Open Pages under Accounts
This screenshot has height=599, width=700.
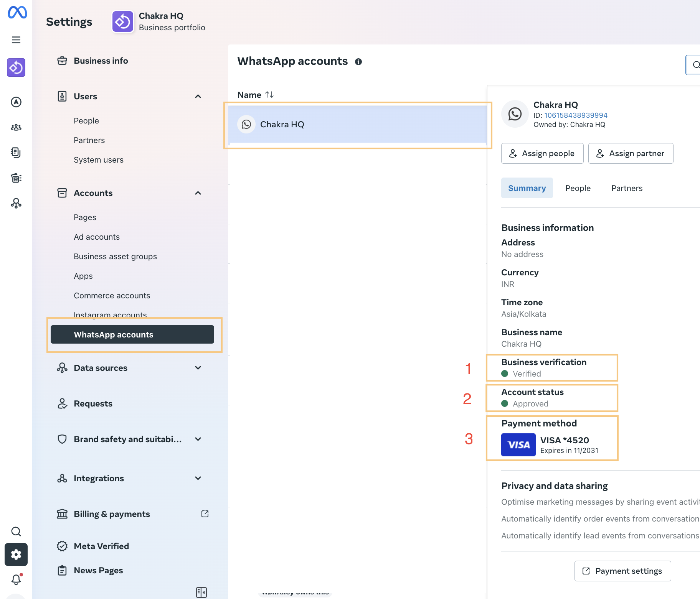coord(85,217)
